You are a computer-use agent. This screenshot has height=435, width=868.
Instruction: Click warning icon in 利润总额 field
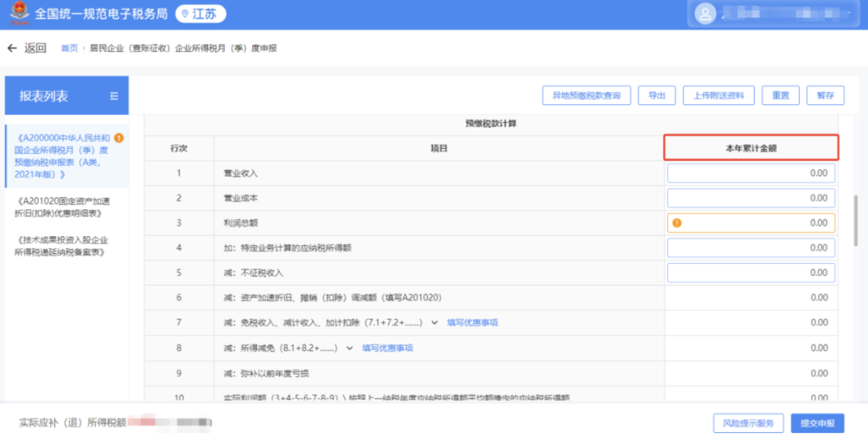(x=677, y=223)
